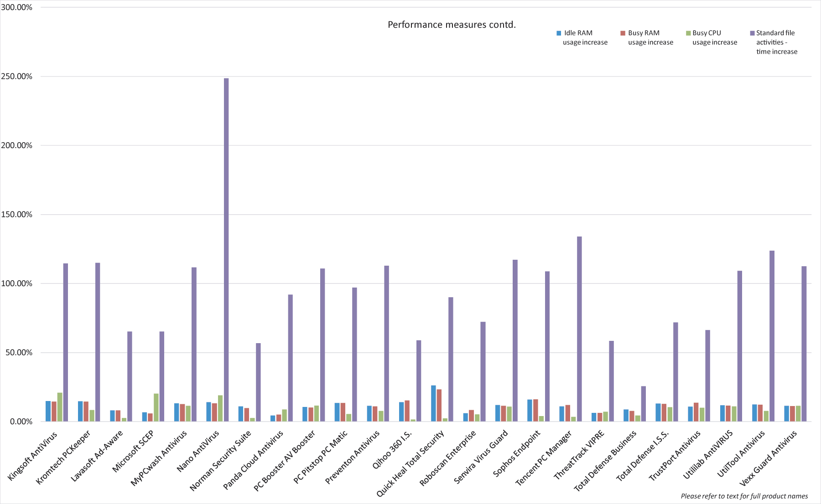Click the green Busy CPU legend swatch
Image resolution: width=821 pixels, height=504 pixels.
[688, 33]
